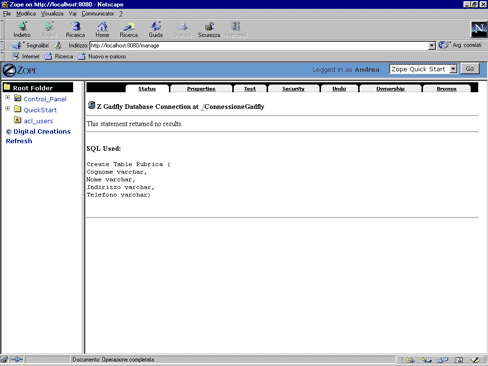Click the Ricerca personal toolbar shortcut
This screenshot has height=366, width=488.
(59, 56)
